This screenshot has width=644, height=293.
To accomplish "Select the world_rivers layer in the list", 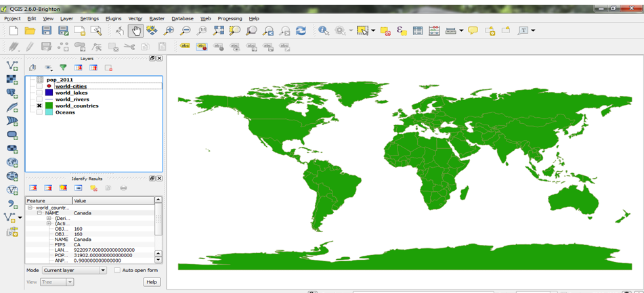I will point(72,99).
